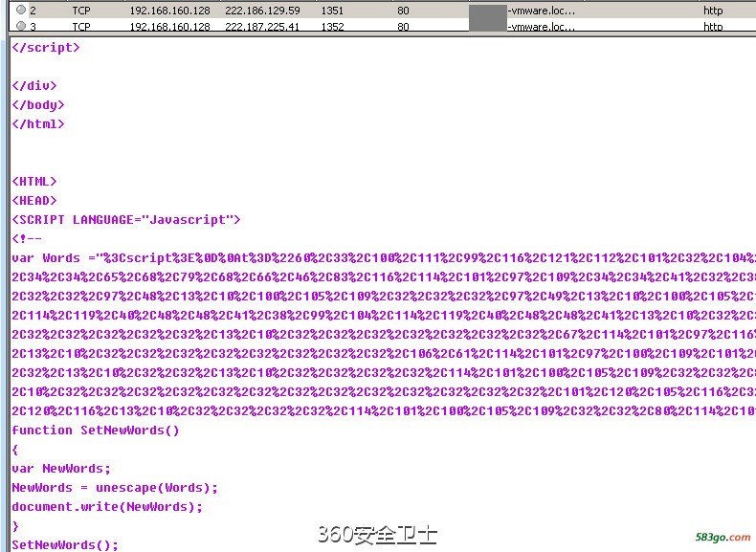The image size is (756, 552).
Task: Click local port value 1351
Action: click(332, 11)
